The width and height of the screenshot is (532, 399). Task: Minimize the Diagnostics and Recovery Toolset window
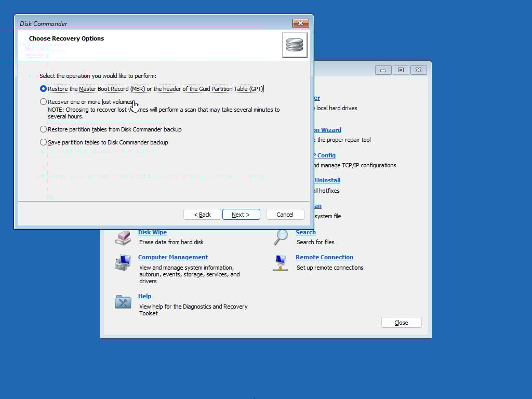(383, 70)
